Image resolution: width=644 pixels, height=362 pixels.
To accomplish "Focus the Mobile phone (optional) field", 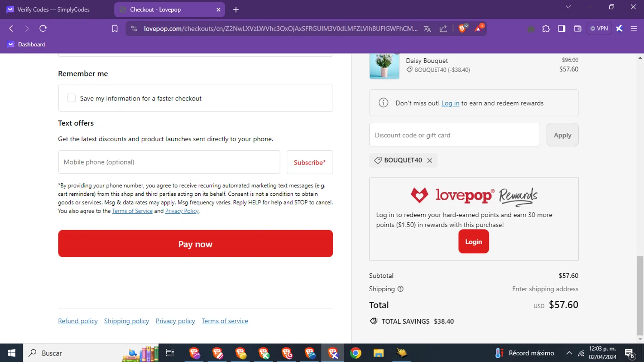I will pyautogui.click(x=169, y=162).
